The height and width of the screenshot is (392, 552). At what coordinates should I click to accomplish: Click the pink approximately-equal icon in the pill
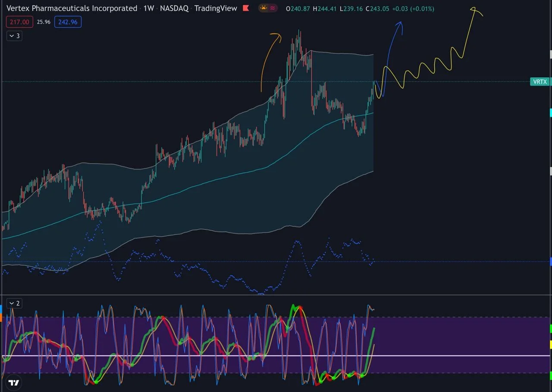click(273, 8)
